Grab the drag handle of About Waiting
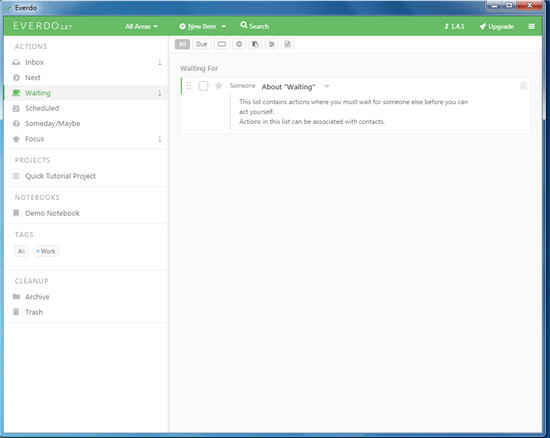This screenshot has width=550, height=438. point(189,86)
